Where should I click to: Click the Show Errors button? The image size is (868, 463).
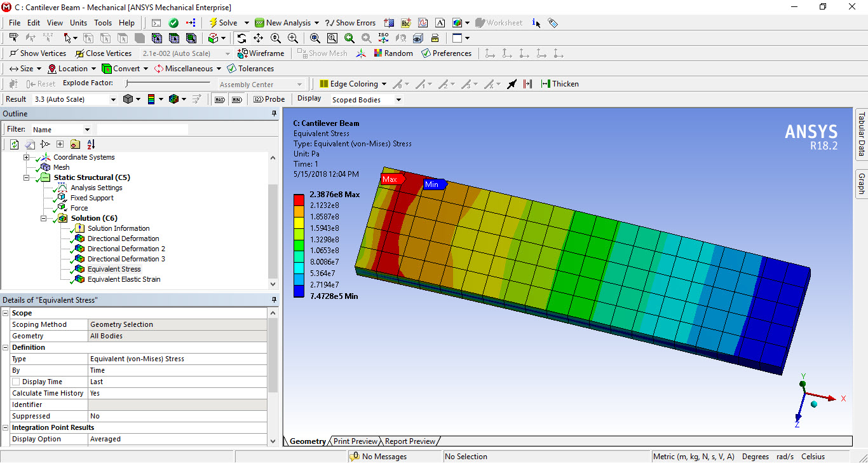(350, 23)
